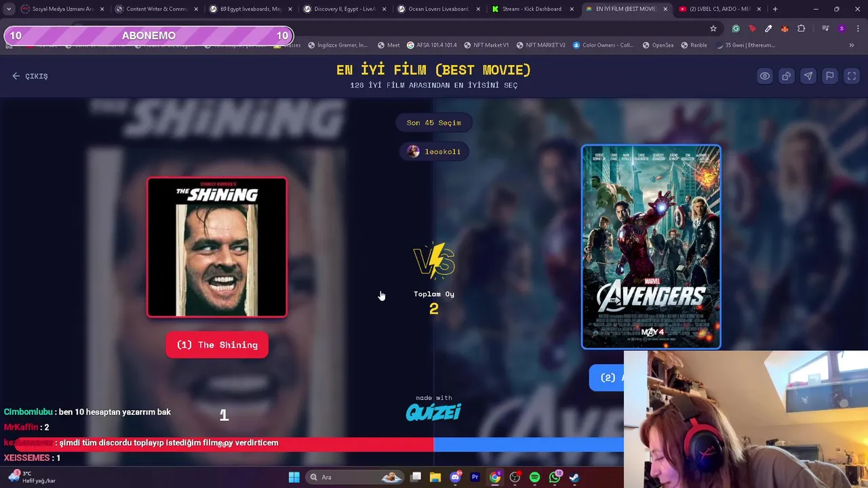Select The Avengers movie poster
This screenshot has height=488, width=868.
click(x=651, y=247)
